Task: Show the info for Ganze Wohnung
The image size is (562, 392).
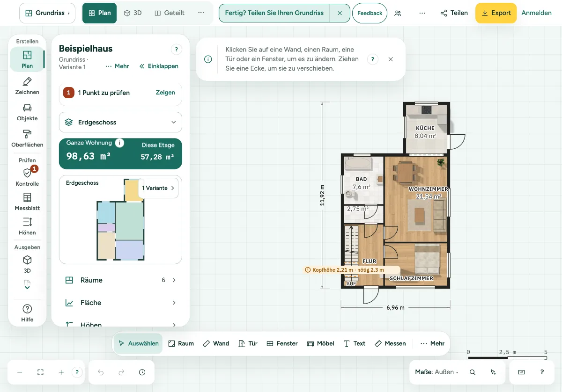Action: point(119,143)
